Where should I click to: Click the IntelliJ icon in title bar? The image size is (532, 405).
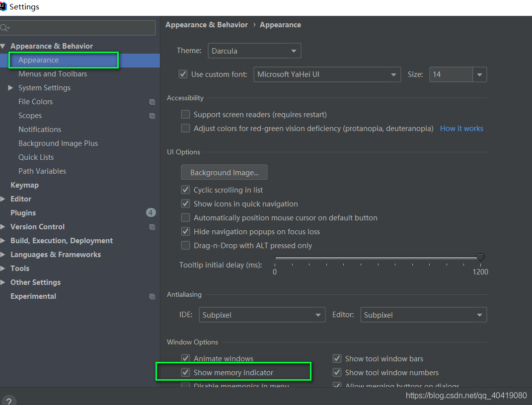[3, 6]
